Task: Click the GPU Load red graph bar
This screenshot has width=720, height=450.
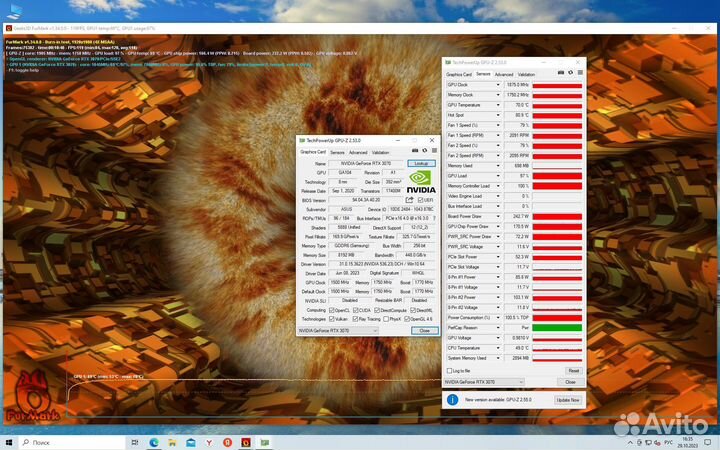Action: click(557, 176)
